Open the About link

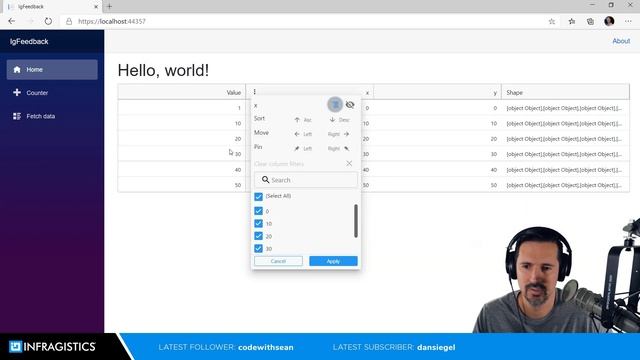(x=621, y=41)
